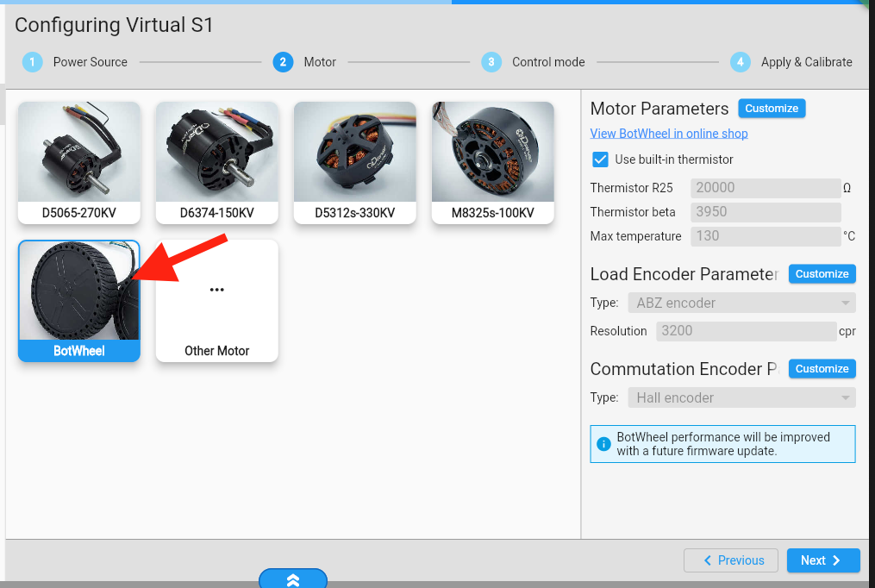Click the step 4 Apply & Calibrate circle

[x=740, y=62]
